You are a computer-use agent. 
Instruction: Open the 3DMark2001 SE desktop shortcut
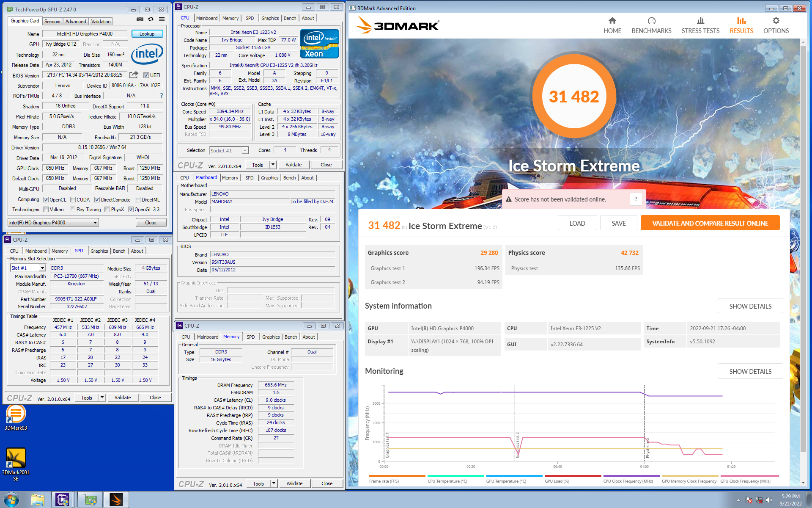16,464
